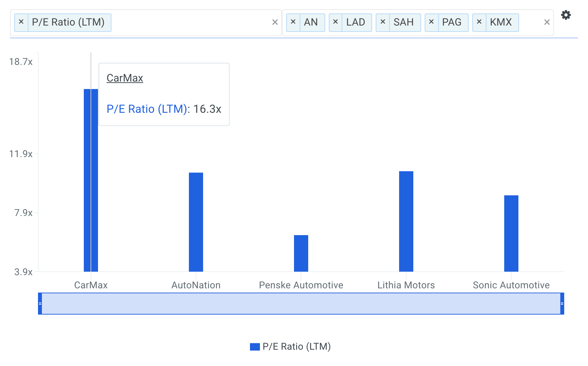Click the 18.7x axis value

(x=21, y=62)
